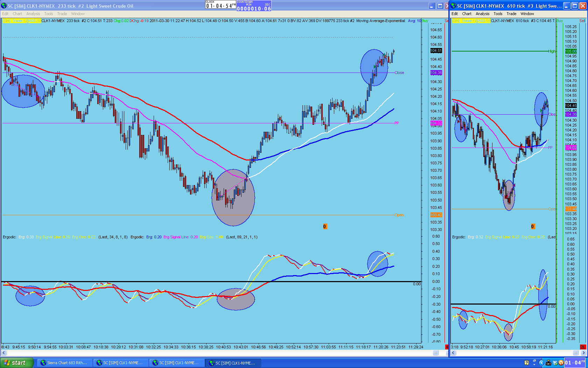Open the Chart menu in the 610 tick window
588x368 pixels.
click(x=467, y=14)
